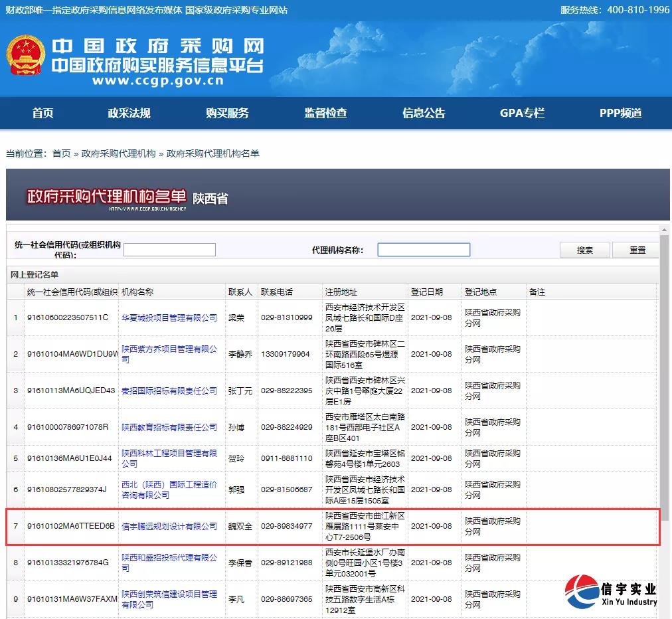Click 首页 in the breadcrumb trail

click(x=62, y=153)
